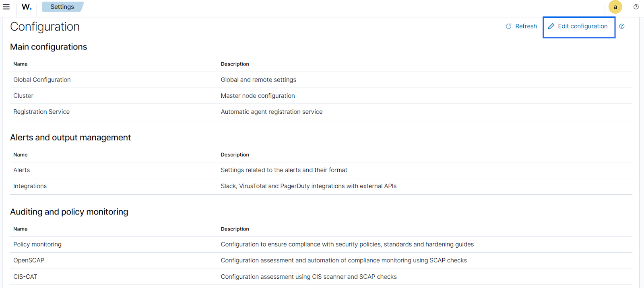
Task: Click 'Global and remote settings' description
Action: tap(258, 80)
